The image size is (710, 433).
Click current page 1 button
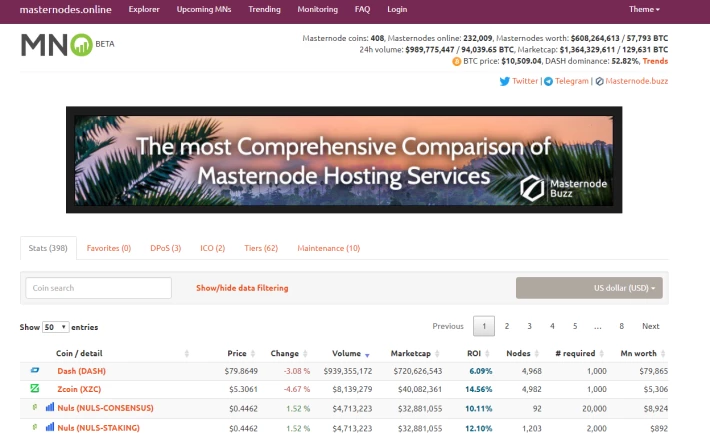[484, 326]
